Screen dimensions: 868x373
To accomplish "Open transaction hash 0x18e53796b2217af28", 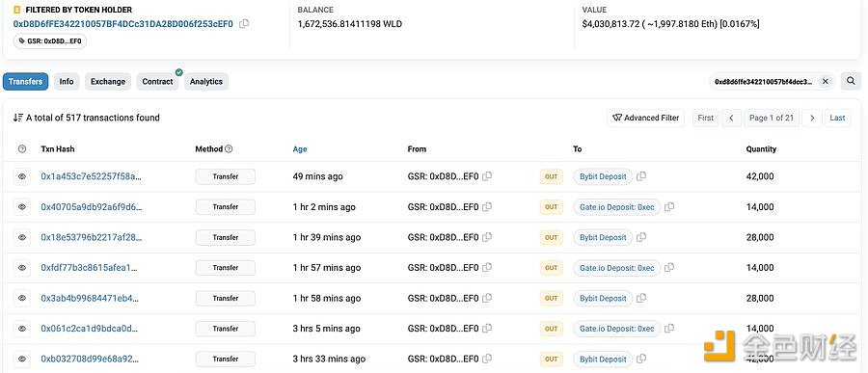I will click(92, 237).
